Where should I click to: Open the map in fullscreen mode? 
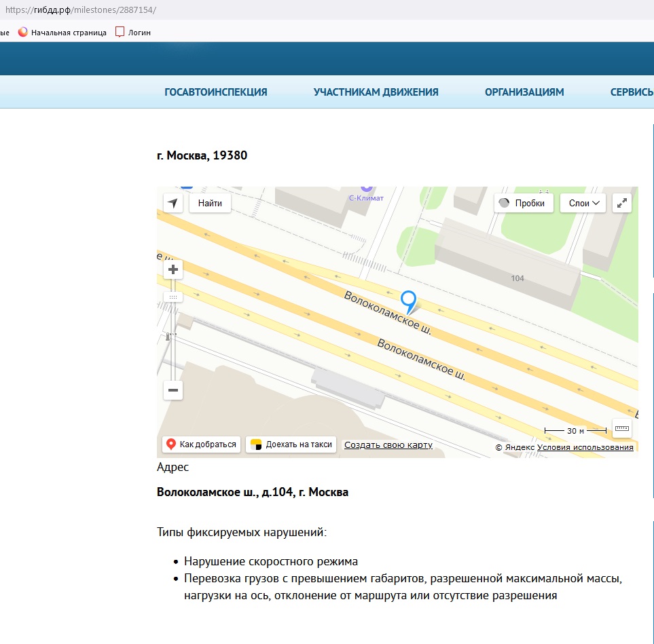pyautogui.click(x=622, y=203)
